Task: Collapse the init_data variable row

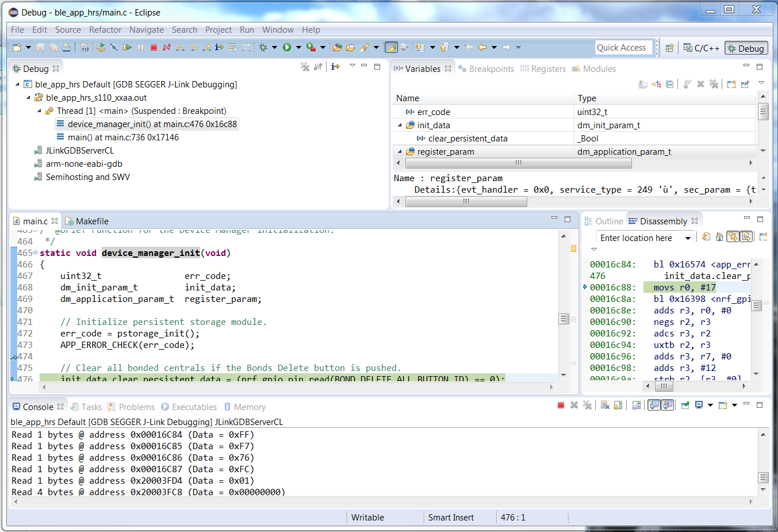Action: 400,125
